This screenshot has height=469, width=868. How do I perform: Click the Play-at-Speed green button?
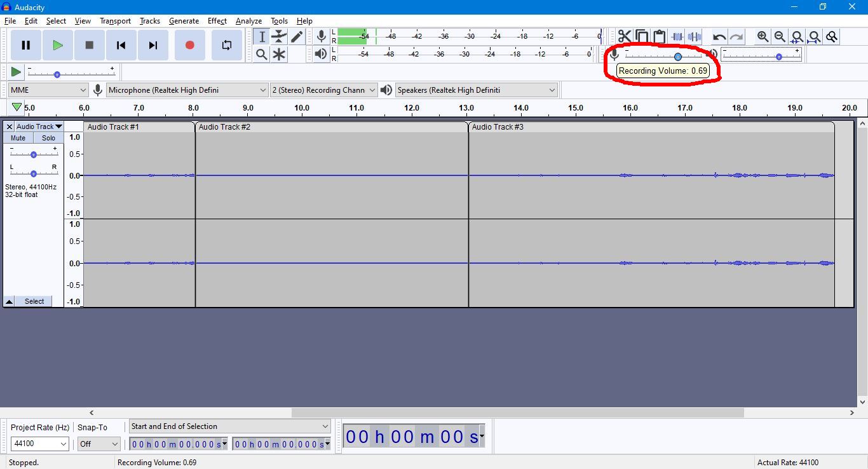(x=16, y=72)
